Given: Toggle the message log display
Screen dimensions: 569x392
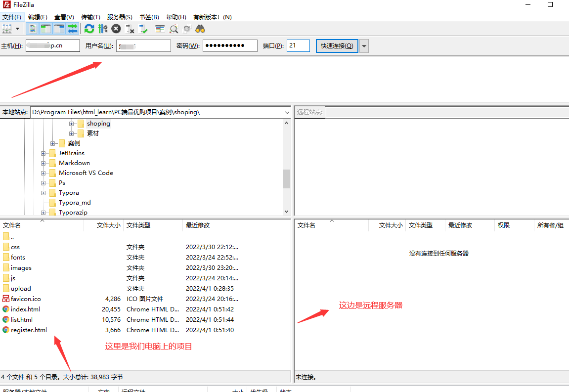Looking at the screenshot, I should click(x=32, y=29).
